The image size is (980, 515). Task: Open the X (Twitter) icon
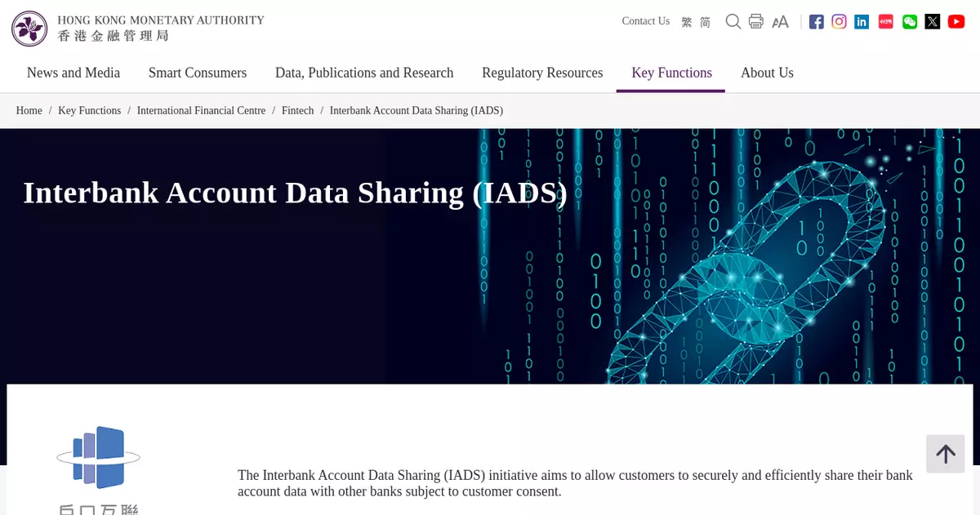[933, 22]
